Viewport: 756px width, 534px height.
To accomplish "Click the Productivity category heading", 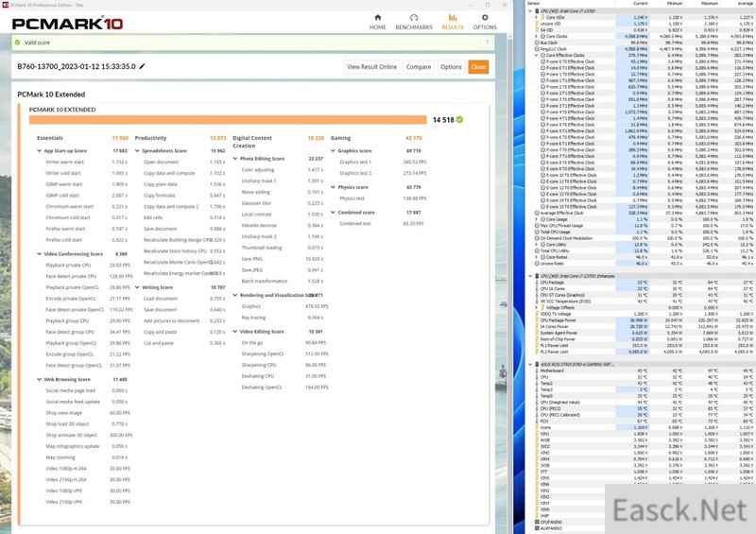I will (150, 138).
